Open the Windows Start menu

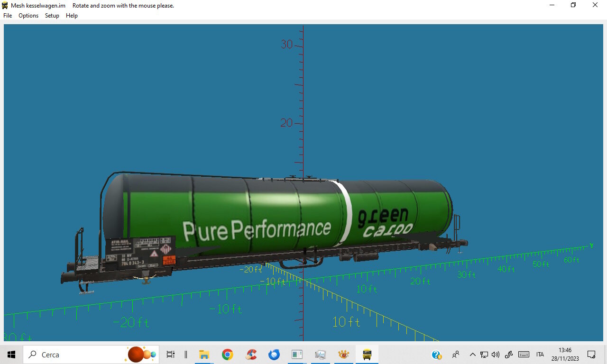pos(11,355)
